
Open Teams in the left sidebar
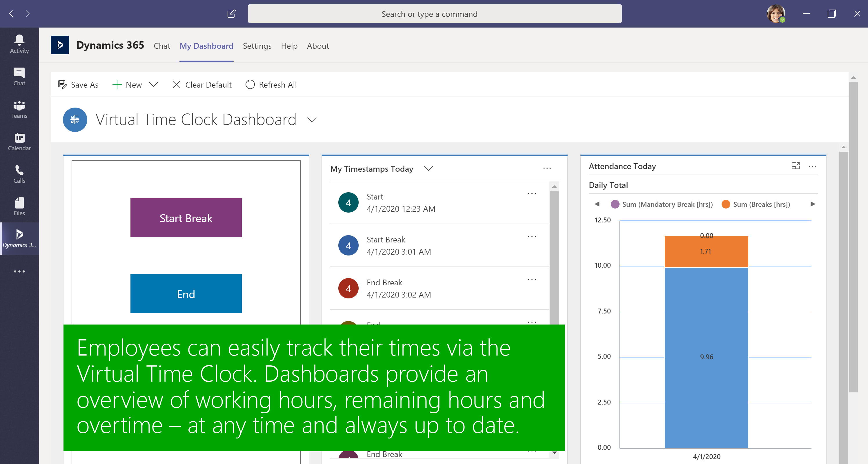tap(19, 110)
